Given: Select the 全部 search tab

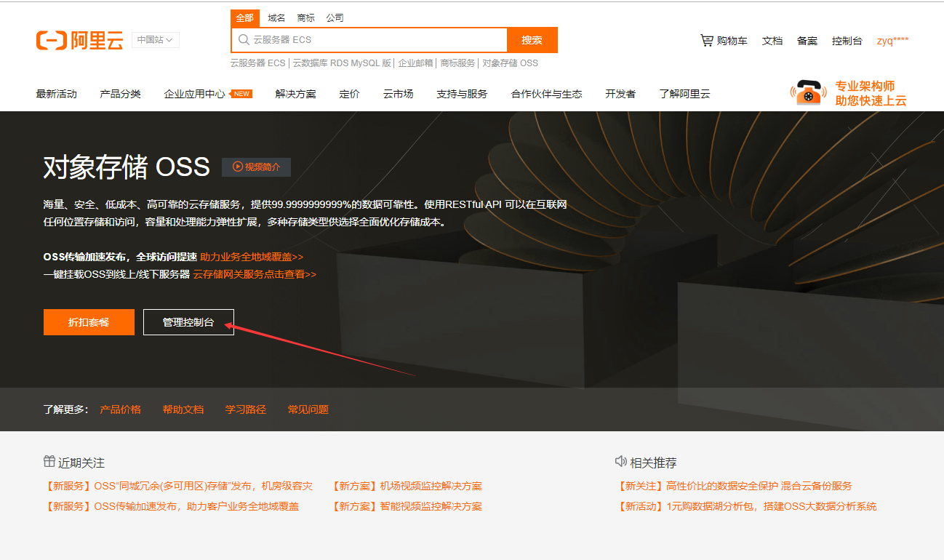Looking at the screenshot, I should (x=244, y=17).
